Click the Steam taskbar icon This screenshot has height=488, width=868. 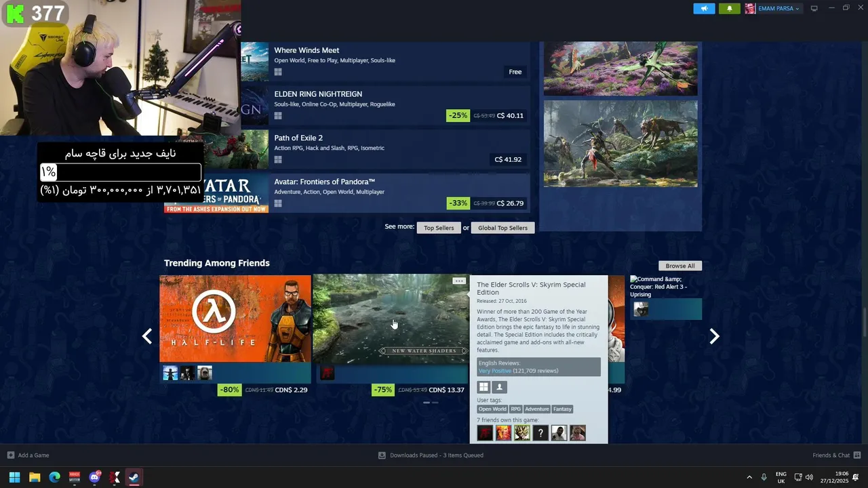tap(134, 477)
